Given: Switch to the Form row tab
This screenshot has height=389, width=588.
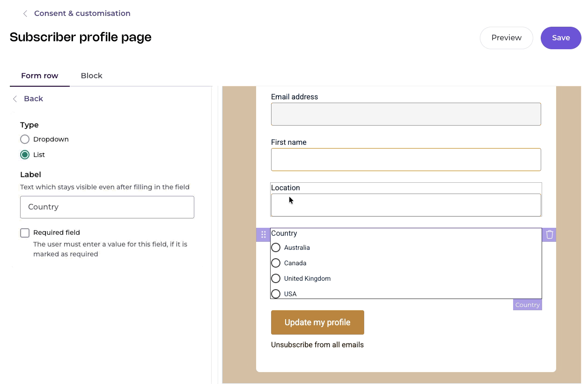Looking at the screenshot, I should coord(40,75).
